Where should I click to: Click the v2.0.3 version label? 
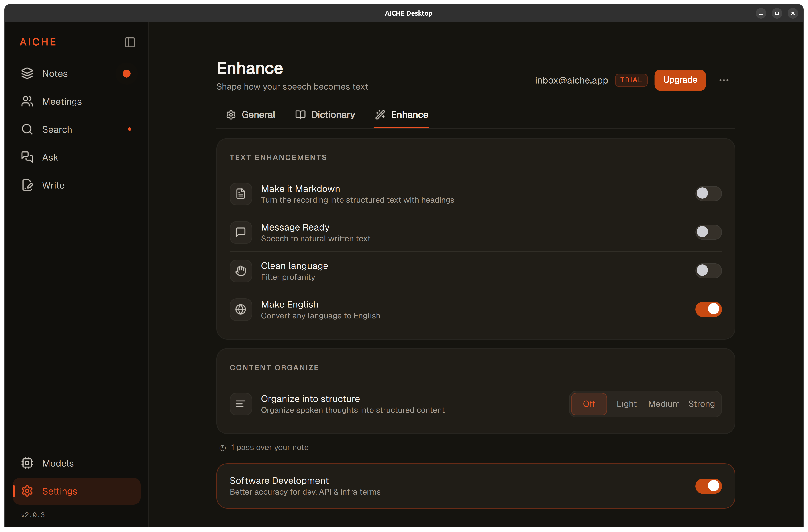point(33,515)
